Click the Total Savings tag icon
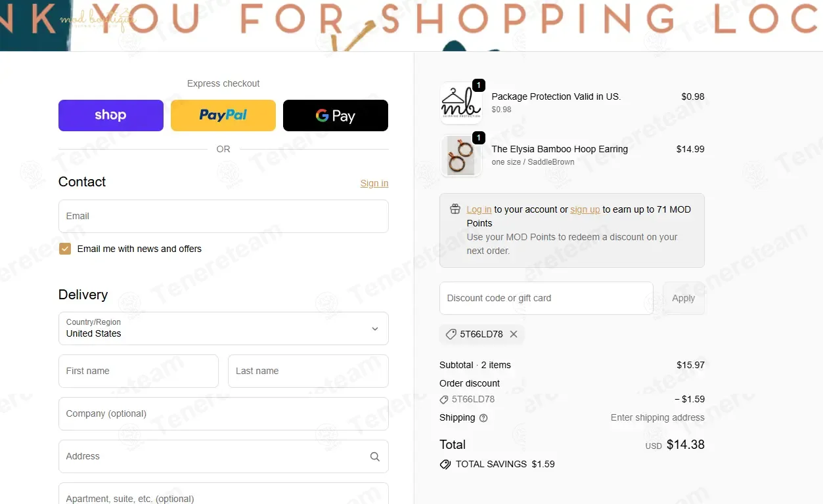 445,464
